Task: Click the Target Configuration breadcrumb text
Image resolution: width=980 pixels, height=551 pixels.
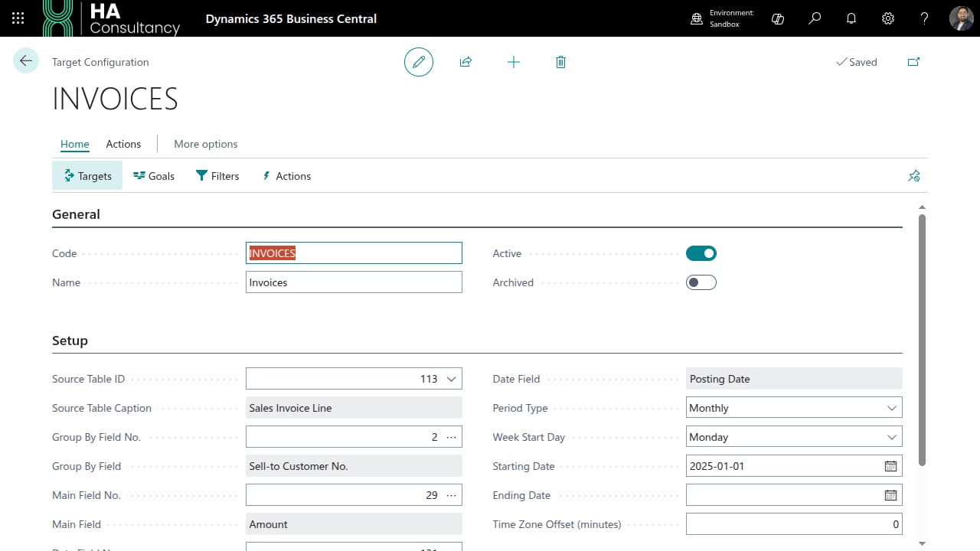Action: pyautogui.click(x=100, y=62)
